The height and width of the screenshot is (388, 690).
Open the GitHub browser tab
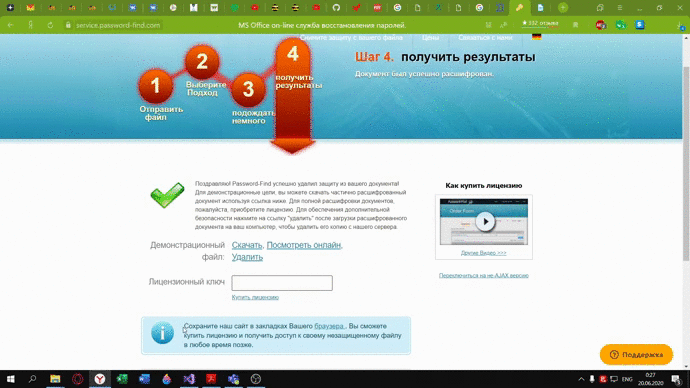(336, 7)
